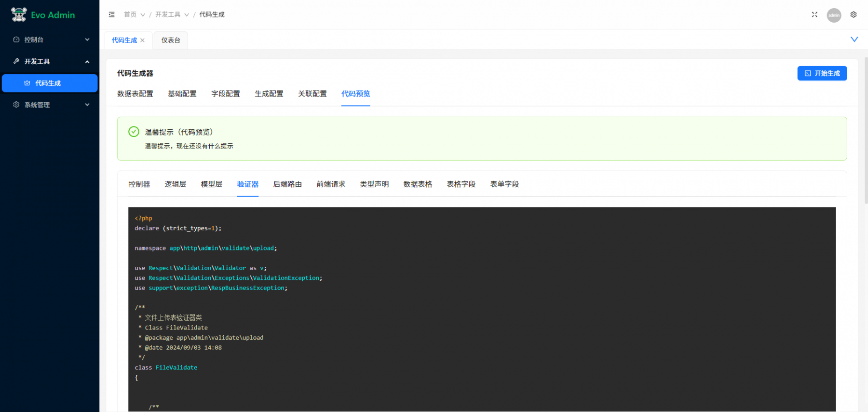Show the 验证器 code tab
Viewport: 868px width, 412px height.
[248, 184]
